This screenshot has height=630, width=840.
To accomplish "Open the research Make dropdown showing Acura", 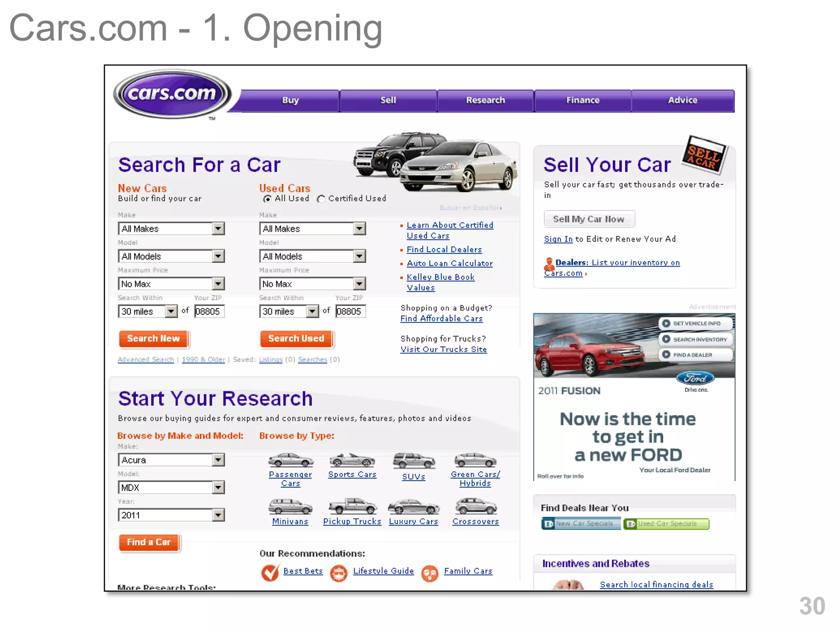I will coord(171,460).
